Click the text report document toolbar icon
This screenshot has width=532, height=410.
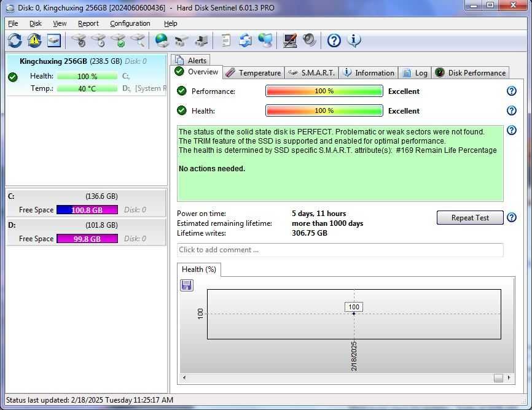tap(225, 41)
